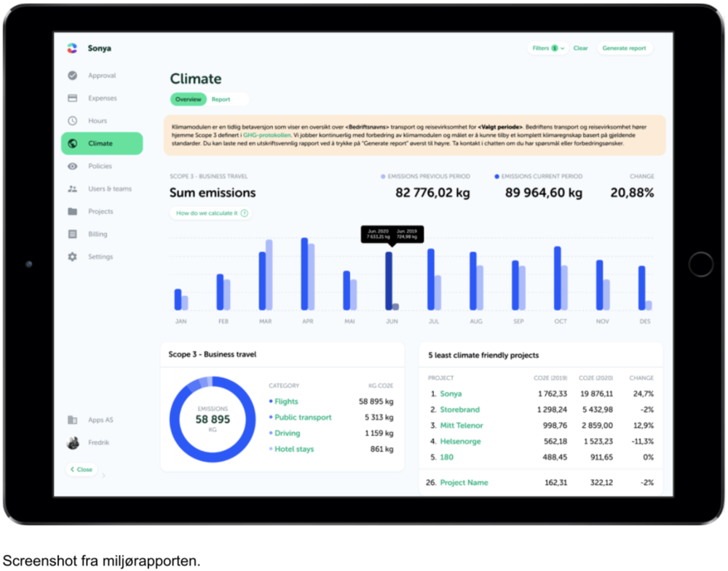The width and height of the screenshot is (728, 571).
Task: Collapse sidebar with the Close button
Action: 82,470
